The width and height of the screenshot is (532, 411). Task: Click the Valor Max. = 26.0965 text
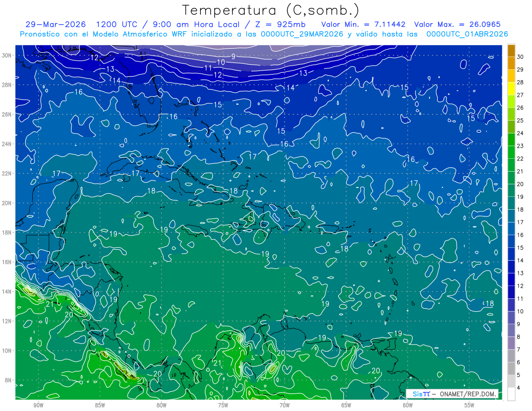[x=457, y=24]
